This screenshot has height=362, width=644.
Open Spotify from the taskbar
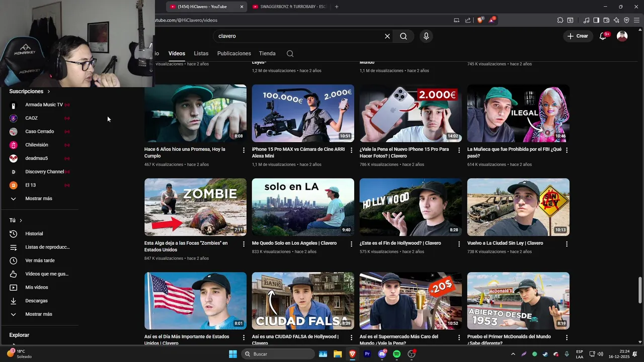pyautogui.click(x=396, y=354)
